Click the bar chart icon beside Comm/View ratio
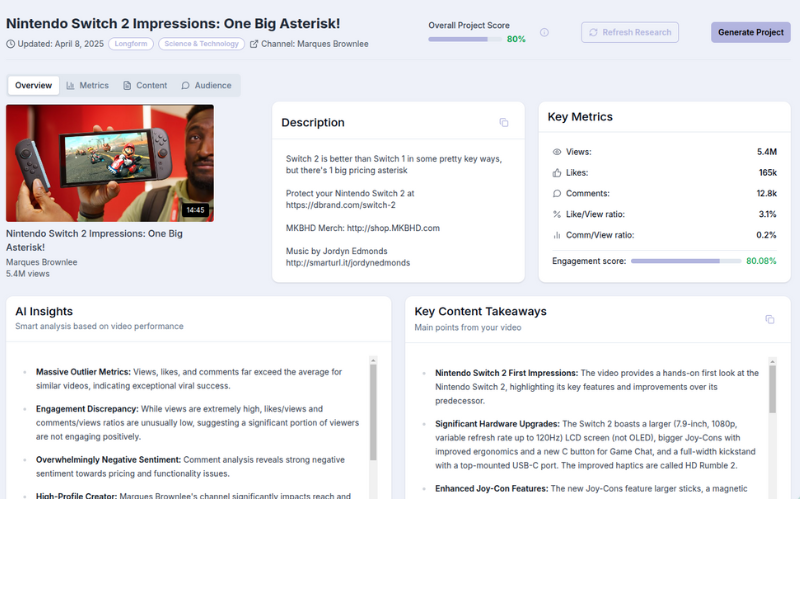 pos(557,235)
